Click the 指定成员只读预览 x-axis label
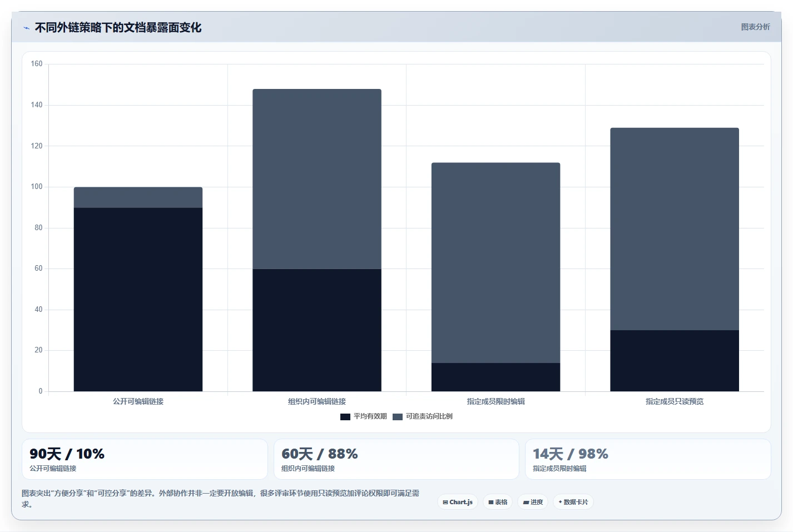The height and width of the screenshot is (532, 793). click(675, 401)
